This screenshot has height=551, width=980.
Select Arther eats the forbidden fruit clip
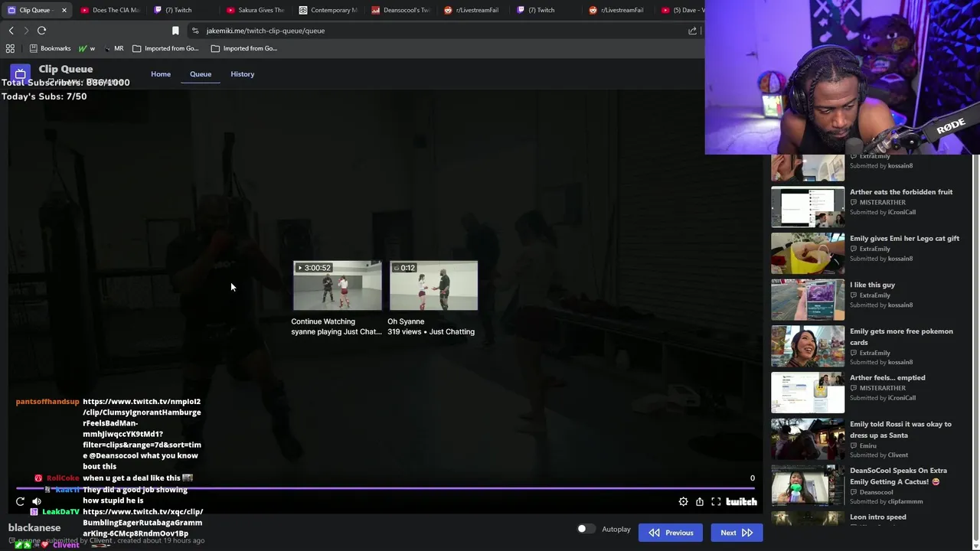pos(901,192)
